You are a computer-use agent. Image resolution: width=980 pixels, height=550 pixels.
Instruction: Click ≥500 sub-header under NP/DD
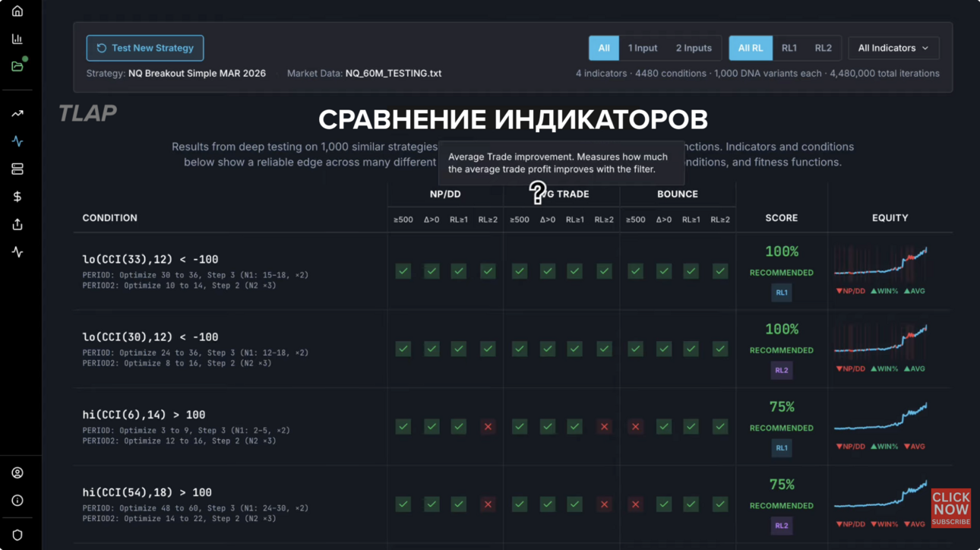pyautogui.click(x=403, y=220)
